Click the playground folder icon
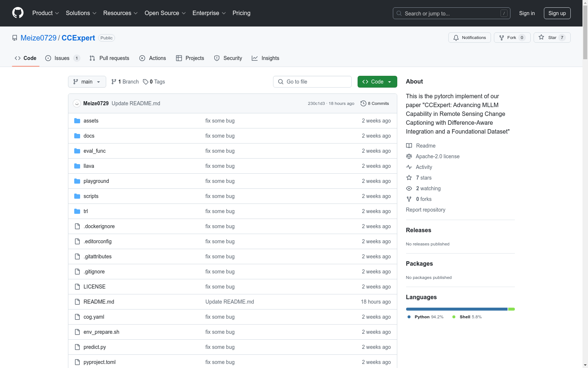This screenshot has height=368, width=588. coord(77,181)
